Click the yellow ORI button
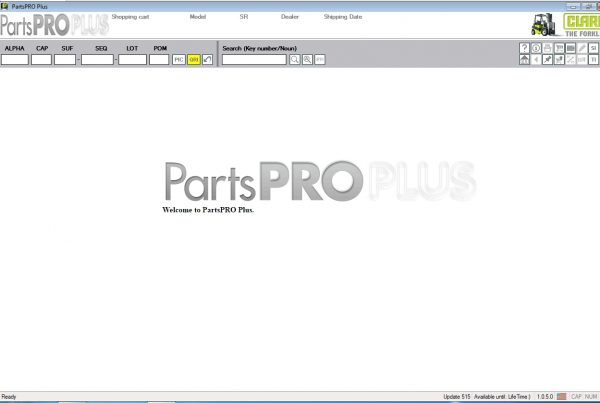 [194, 60]
